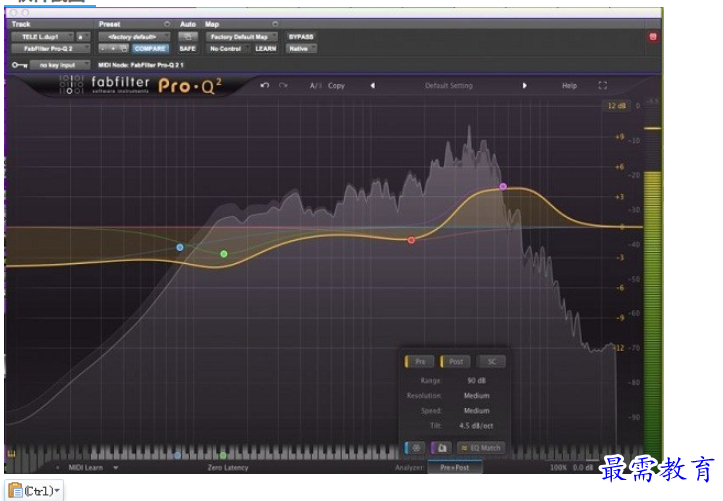
Task: Click the key input key icon
Action: (x=19, y=65)
